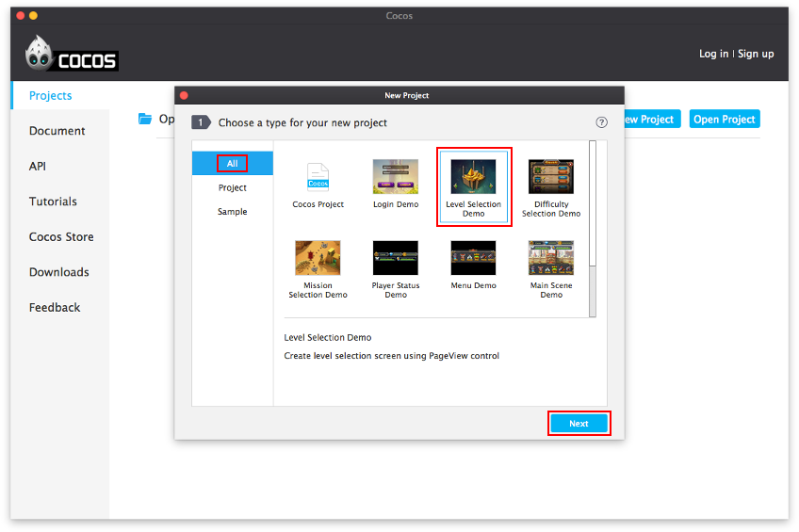Open the help question mark icon

click(x=601, y=122)
